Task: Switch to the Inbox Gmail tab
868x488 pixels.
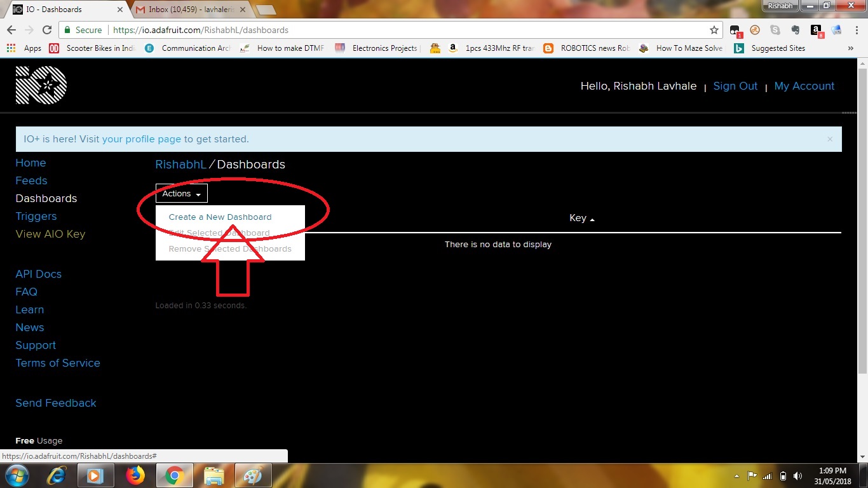Action: point(192,10)
